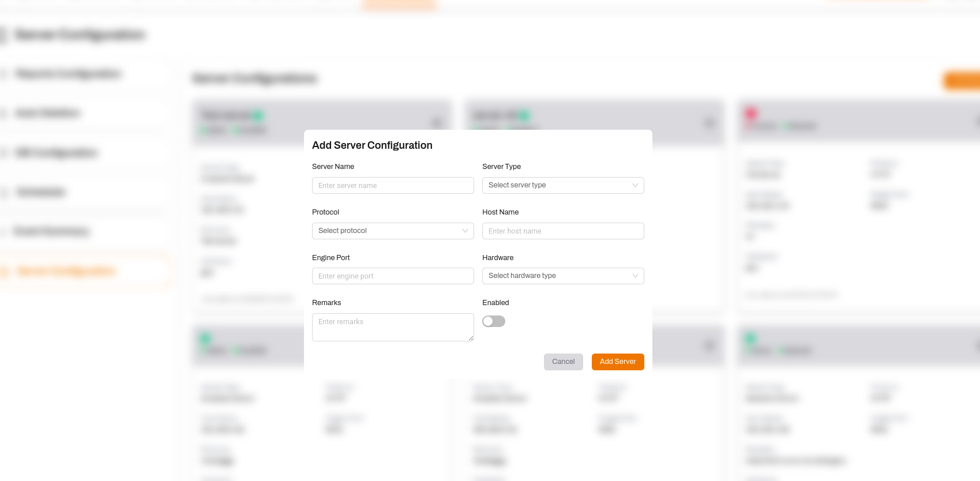This screenshot has width=980, height=481.
Task: Click the orange Add Server button
Action: coord(617,362)
